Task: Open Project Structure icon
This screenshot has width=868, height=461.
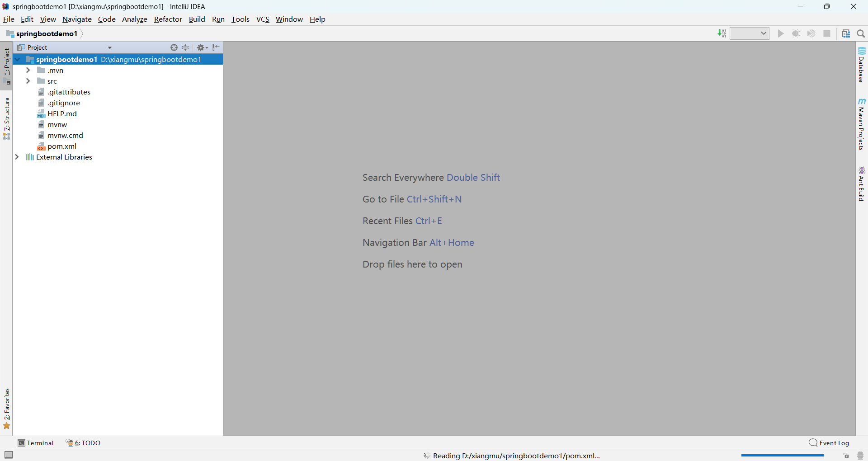Action: click(x=846, y=33)
